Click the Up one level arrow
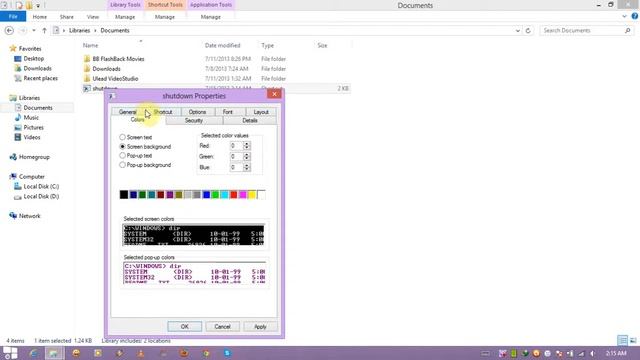Screen dimensions: 640x360 click(x=44, y=31)
